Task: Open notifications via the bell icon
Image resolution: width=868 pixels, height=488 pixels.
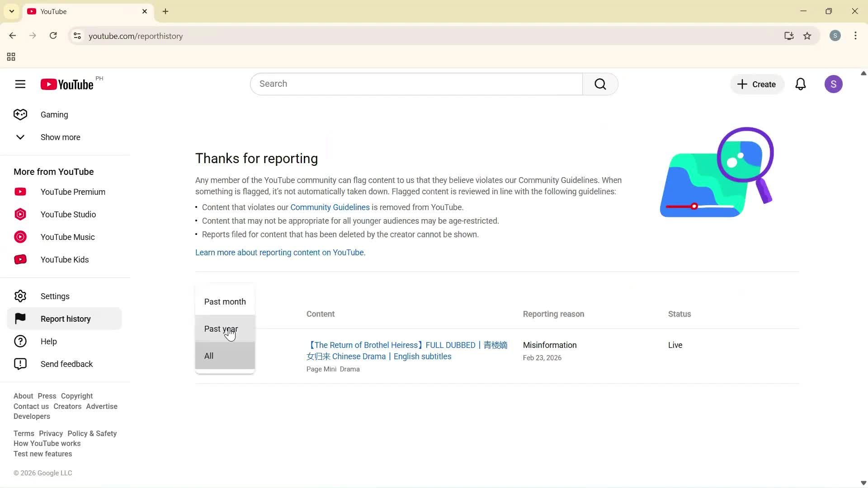Action: (x=801, y=84)
